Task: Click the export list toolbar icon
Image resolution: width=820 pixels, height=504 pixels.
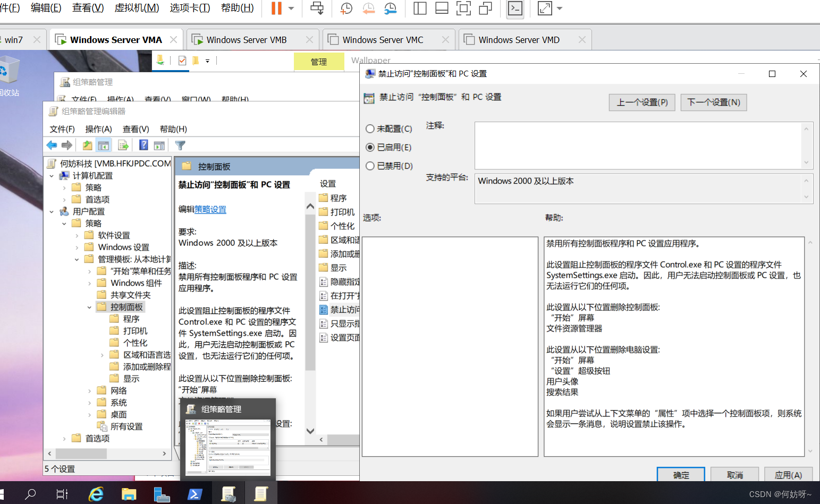Action: [x=123, y=146]
